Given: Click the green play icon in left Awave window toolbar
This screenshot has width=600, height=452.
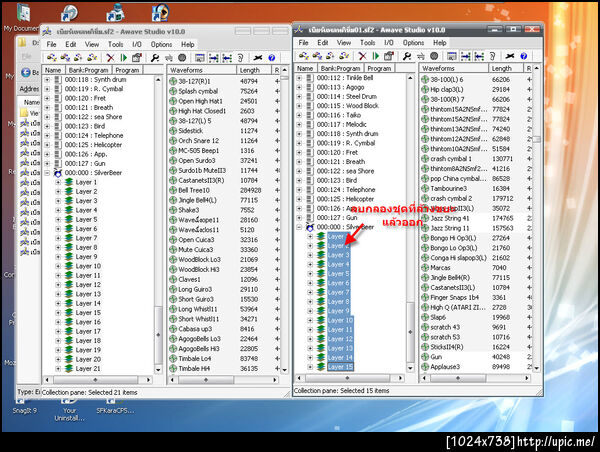Looking at the screenshot, I should click(124, 58).
